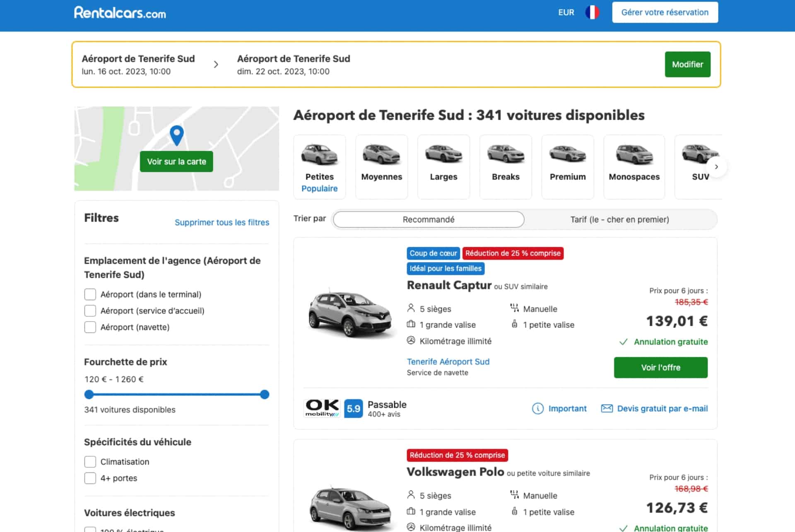Screen dimensions: 795x532
Task: Enable the Climatisation filter
Action: coord(90,462)
